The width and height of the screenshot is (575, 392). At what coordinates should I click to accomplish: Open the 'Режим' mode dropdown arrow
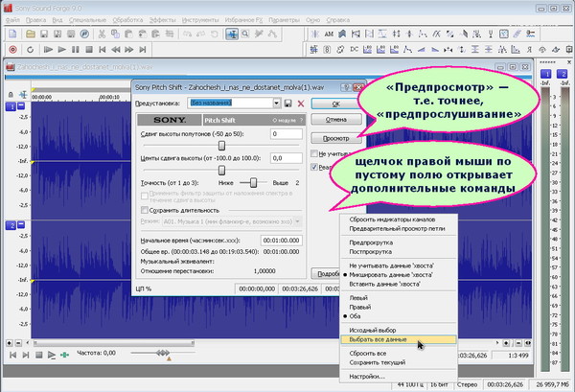[298, 221]
